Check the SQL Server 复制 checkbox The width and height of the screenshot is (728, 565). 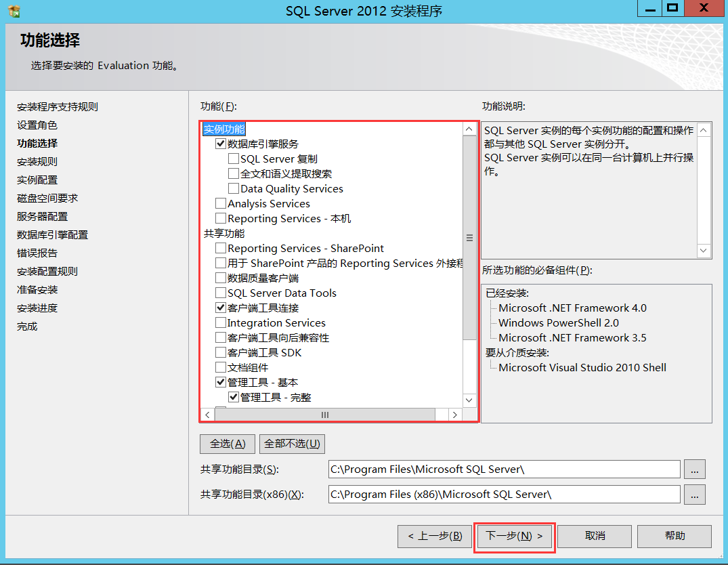pos(234,159)
